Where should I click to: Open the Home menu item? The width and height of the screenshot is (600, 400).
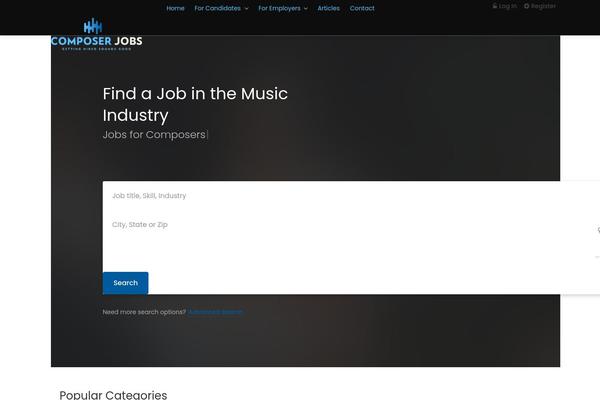pos(175,8)
